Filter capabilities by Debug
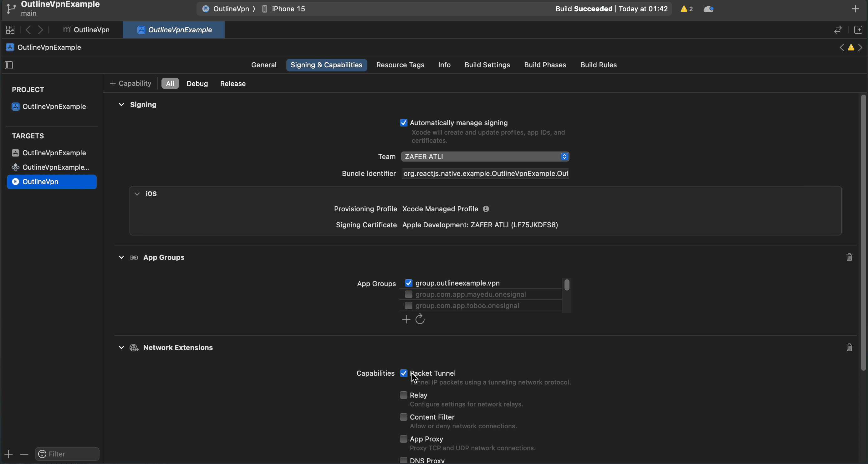 pyautogui.click(x=197, y=83)
